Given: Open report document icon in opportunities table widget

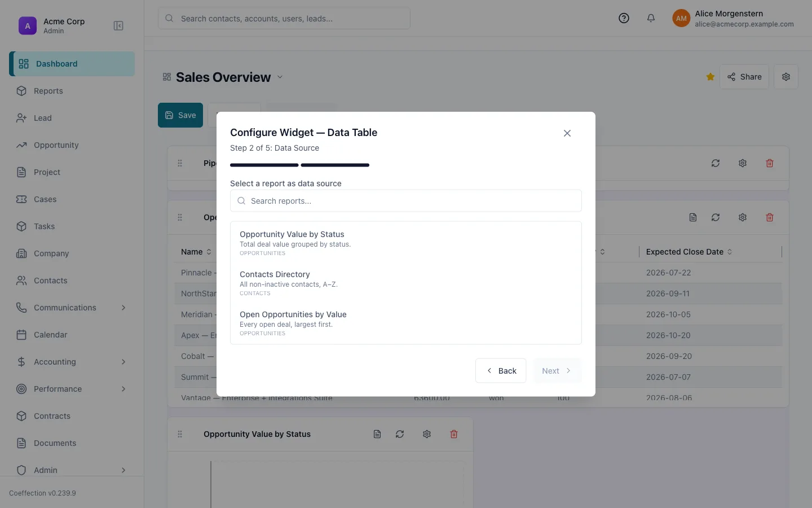Looking at the screenshot, I should [693, 217].
